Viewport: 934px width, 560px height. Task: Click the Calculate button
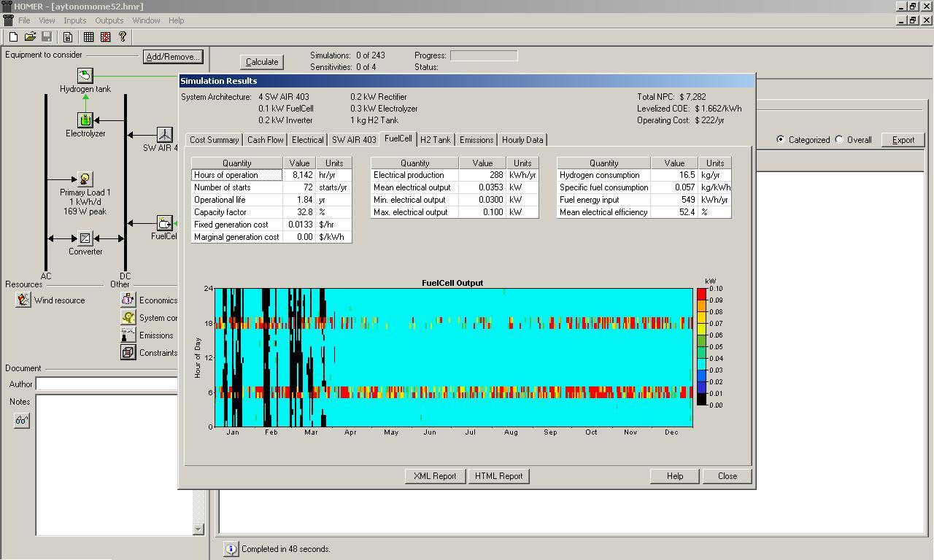pyautogui.click(x=262, y=62)
